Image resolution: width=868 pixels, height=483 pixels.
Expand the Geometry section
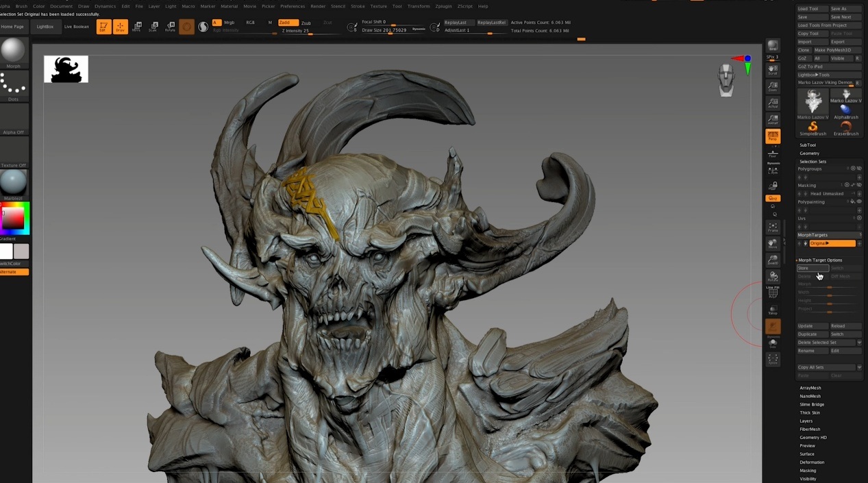point(809,153)
